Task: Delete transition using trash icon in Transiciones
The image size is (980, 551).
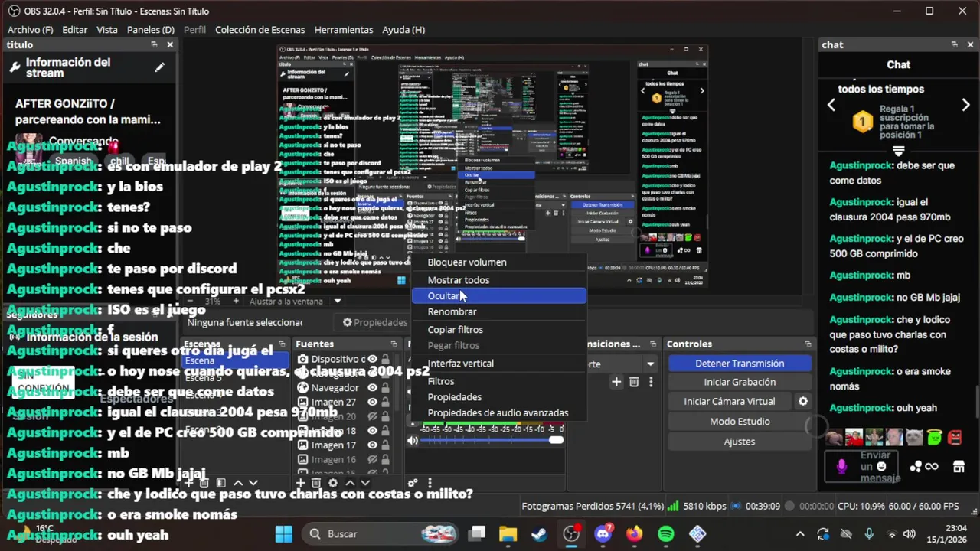Action: click(x=634, y=381)
